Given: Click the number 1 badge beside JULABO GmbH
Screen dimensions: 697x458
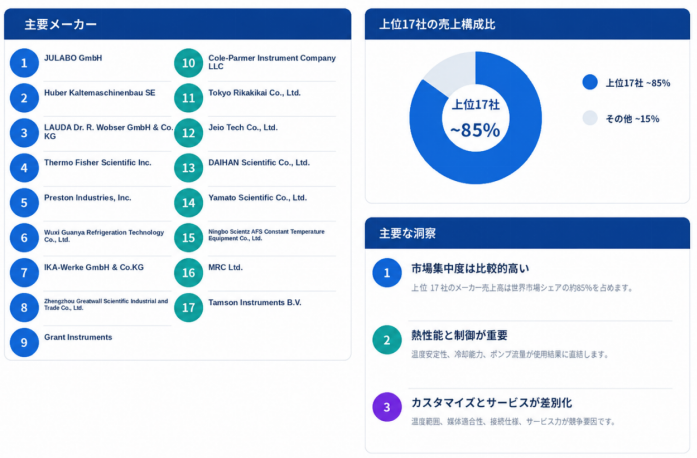Looking at the screenshot, I should click(24, 63).
